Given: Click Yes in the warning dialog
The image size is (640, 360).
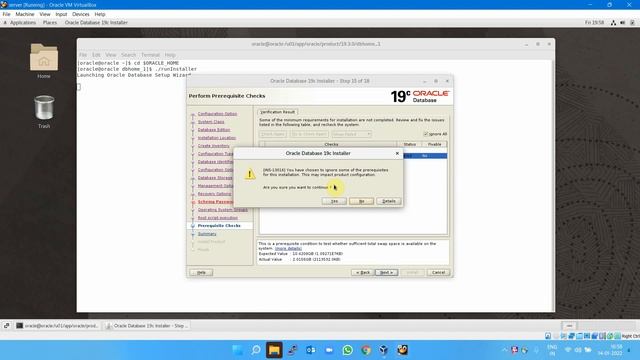Looking at the screenshot, I should tap(334, 201).
